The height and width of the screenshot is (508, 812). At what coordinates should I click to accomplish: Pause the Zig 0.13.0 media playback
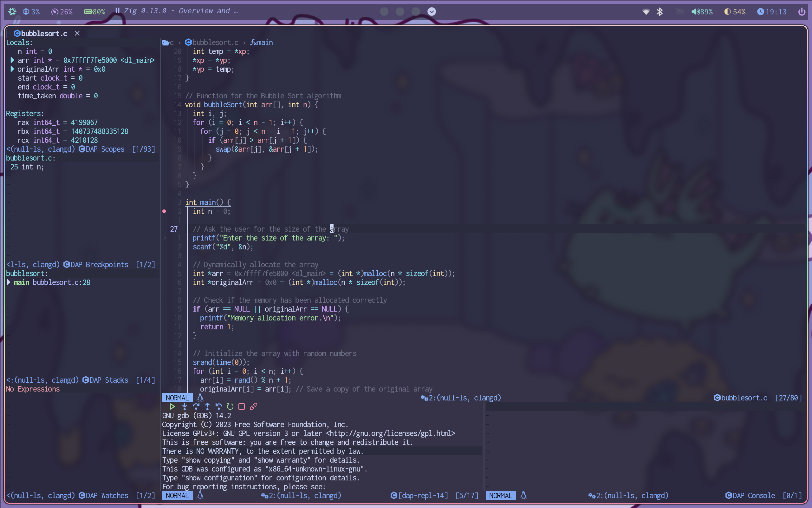[118, 11]
